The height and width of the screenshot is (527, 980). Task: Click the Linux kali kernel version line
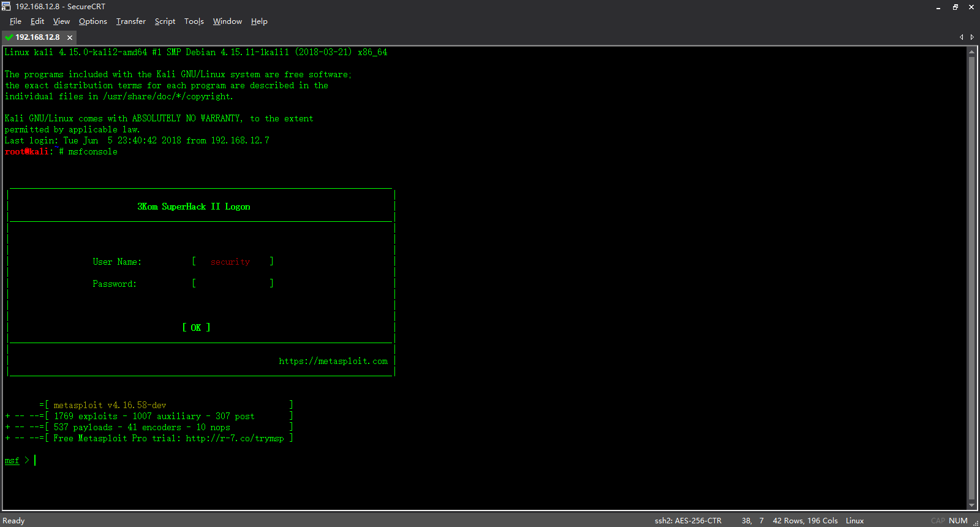196,52
